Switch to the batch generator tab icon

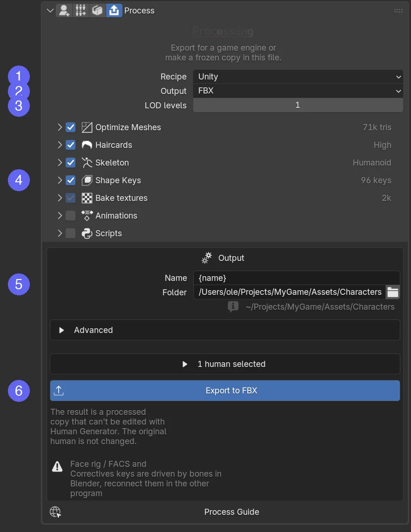tap(81, 11)
